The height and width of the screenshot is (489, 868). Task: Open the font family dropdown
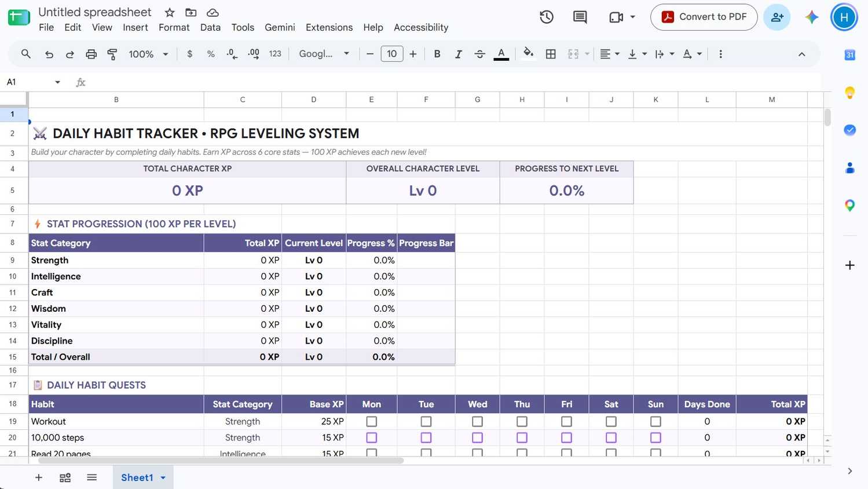(324, 54)
